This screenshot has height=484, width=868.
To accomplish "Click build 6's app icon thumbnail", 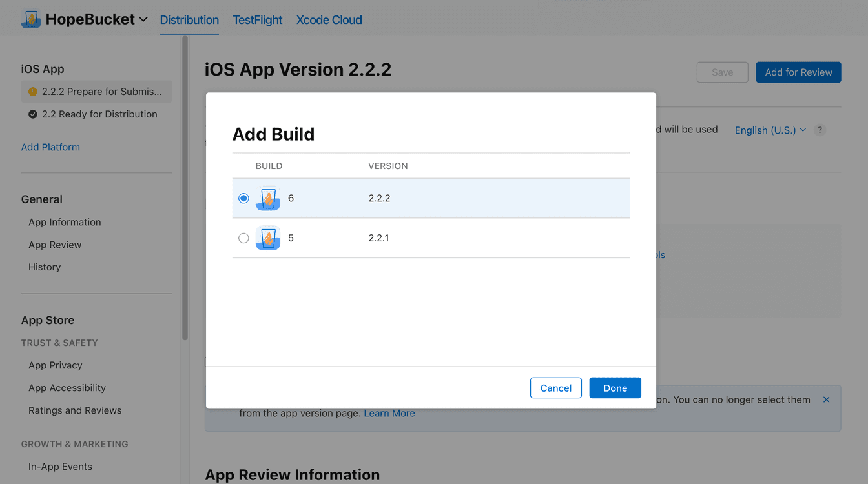I will pyautogui.click(x=267, y=198).
